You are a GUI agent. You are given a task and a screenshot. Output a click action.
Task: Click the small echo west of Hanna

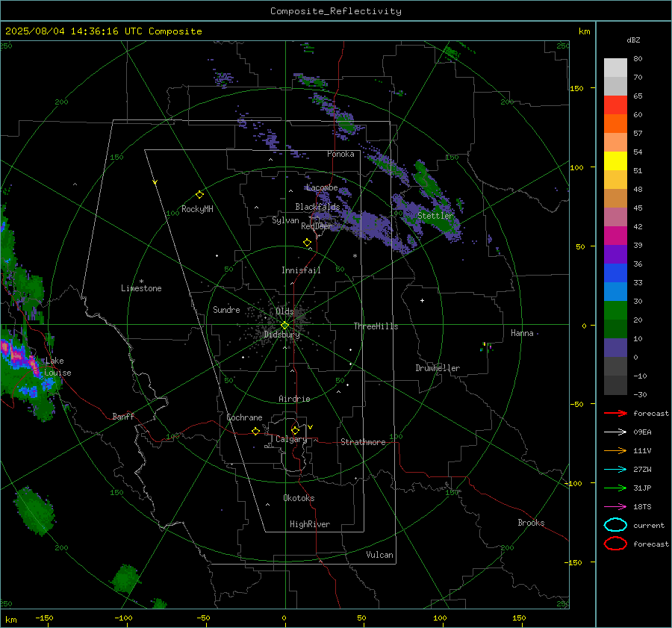[485, 346]
